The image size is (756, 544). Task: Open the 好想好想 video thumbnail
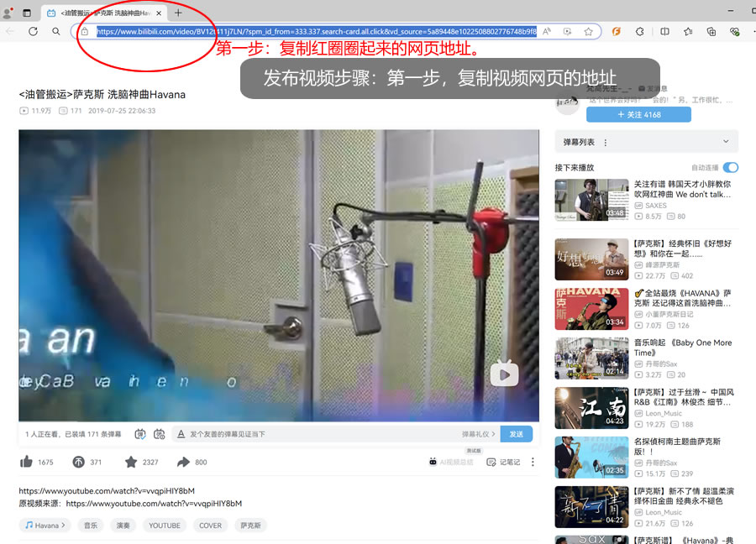(x=591, y=259)
